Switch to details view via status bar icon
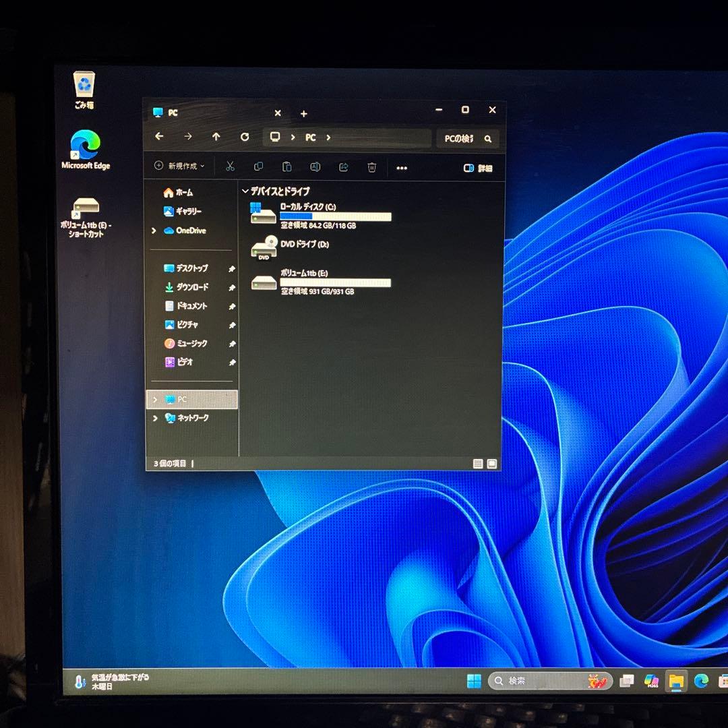728x728 pixels. pyautogui.click(x=478, y=463)
